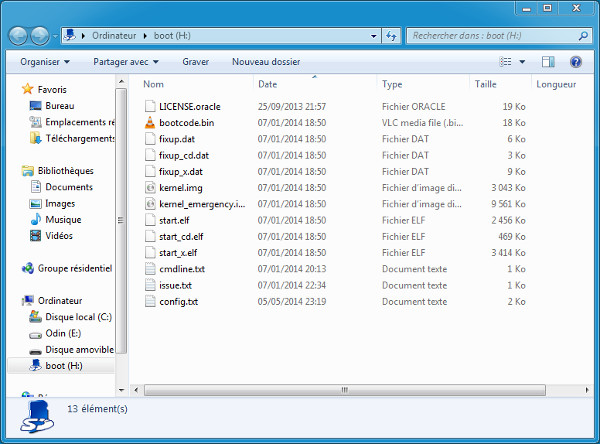The image size is (600, 444).
Task: Select the kernel.img disc image file
Action: tap(180, 187)
